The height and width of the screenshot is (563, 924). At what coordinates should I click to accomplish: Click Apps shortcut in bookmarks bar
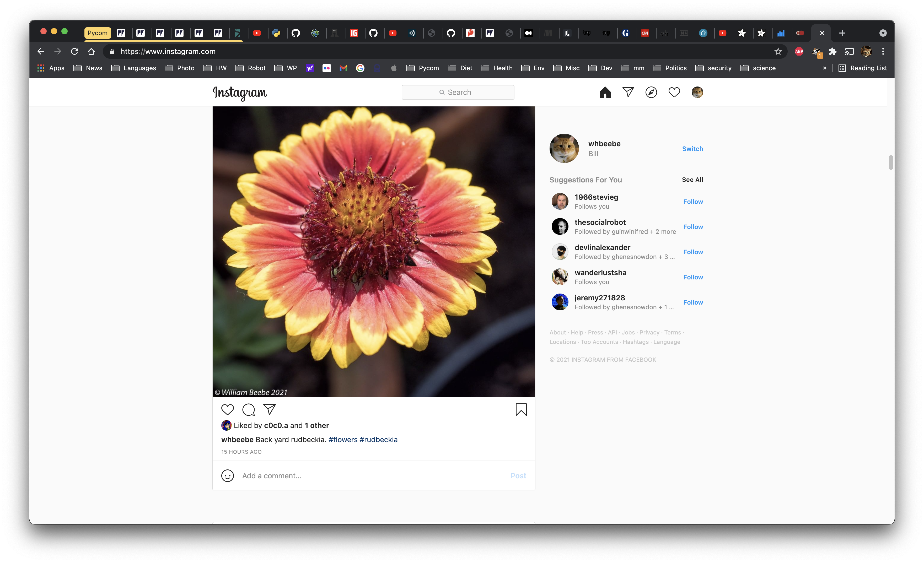pos(51,68)
